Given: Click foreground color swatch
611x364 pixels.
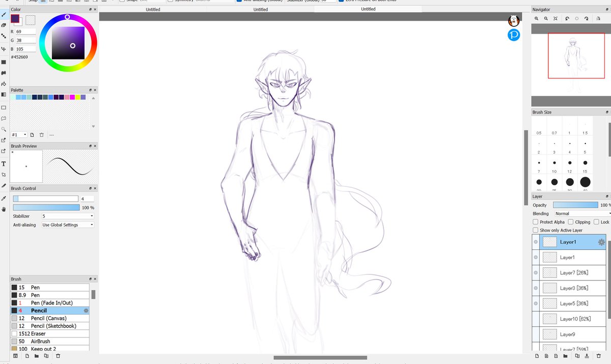Looking at the screenshot, I should (x=15, y=18).
